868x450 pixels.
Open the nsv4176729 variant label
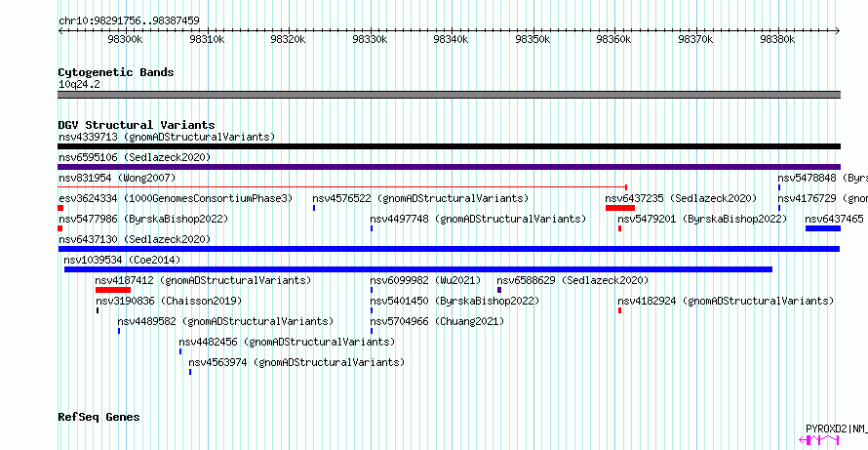(x=822, y=198)
